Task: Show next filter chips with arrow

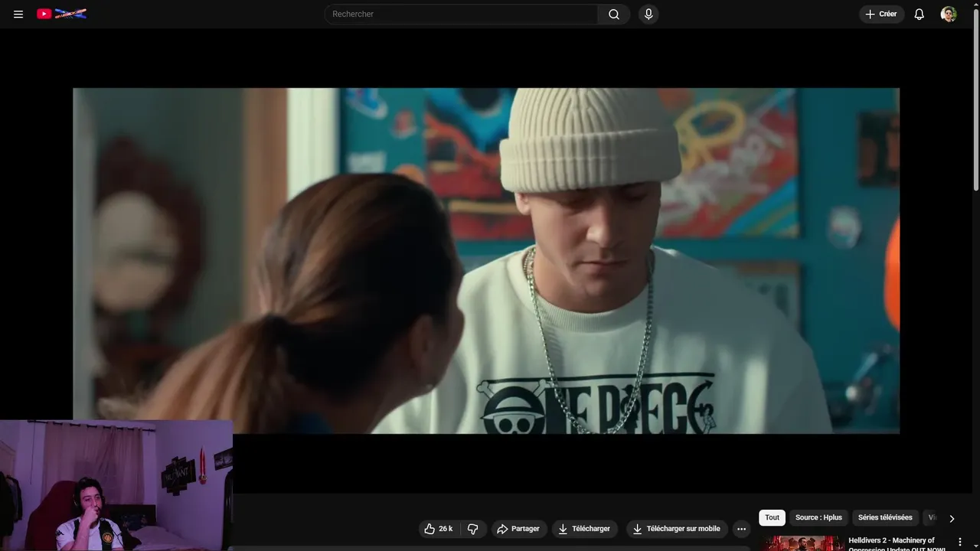Action: [952, 518]
